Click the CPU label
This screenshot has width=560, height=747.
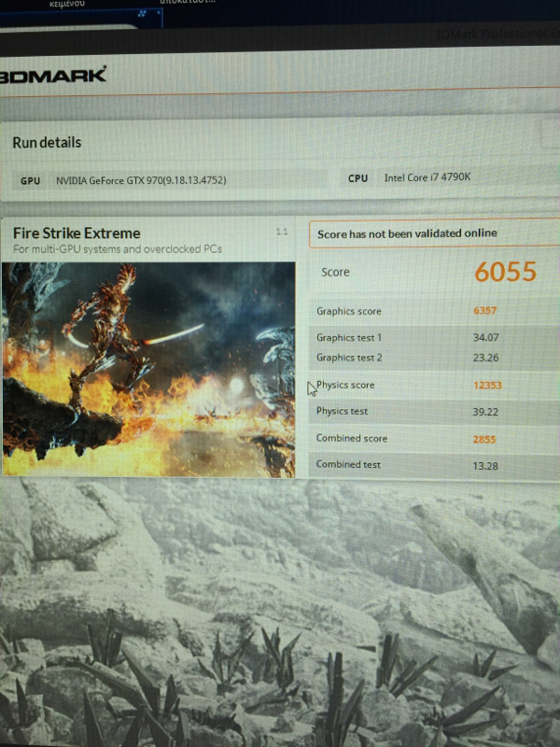coord(357,178)
